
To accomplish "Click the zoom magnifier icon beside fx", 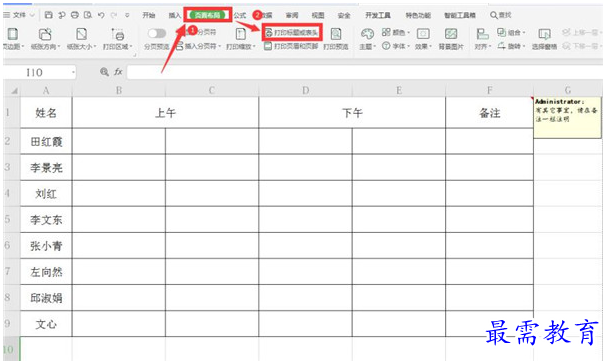I will click(104, 72).
